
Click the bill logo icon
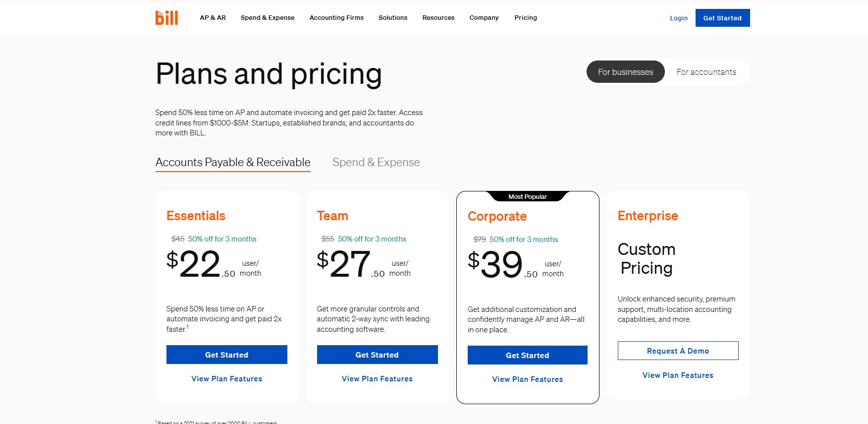[x=166, y=18]
